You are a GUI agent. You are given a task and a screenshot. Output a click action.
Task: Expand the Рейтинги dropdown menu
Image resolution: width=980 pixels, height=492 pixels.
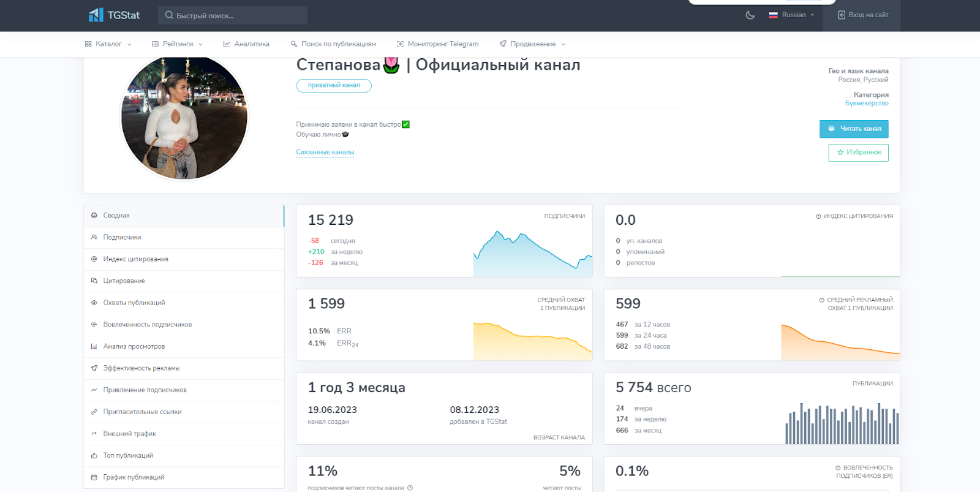[x=178, y=44]
